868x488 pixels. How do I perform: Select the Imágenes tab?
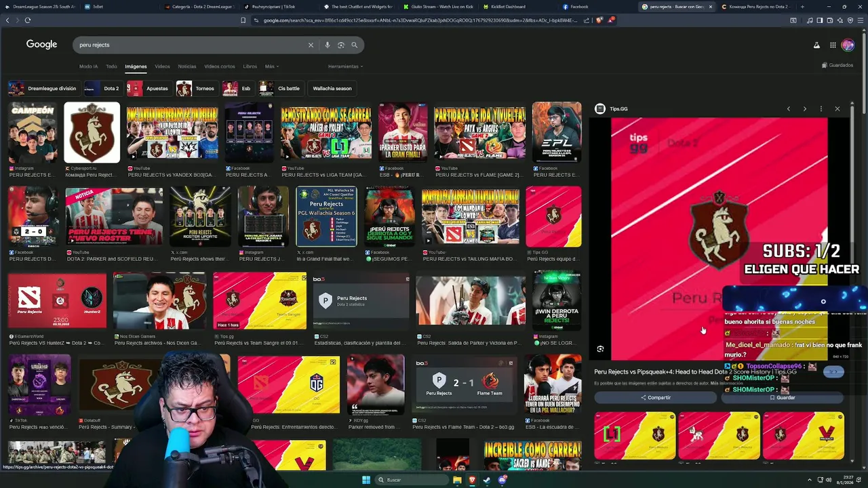[136, 66]
